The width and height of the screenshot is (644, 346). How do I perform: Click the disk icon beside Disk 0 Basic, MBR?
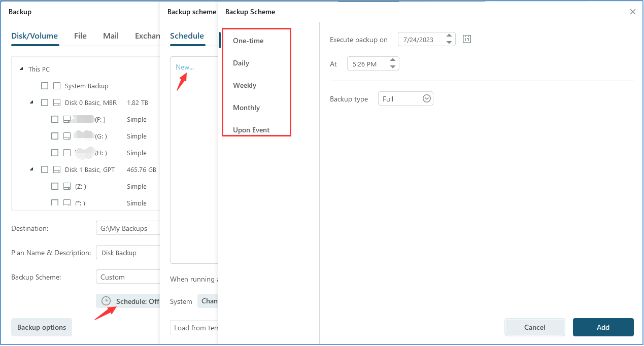(x=56, y=102)
